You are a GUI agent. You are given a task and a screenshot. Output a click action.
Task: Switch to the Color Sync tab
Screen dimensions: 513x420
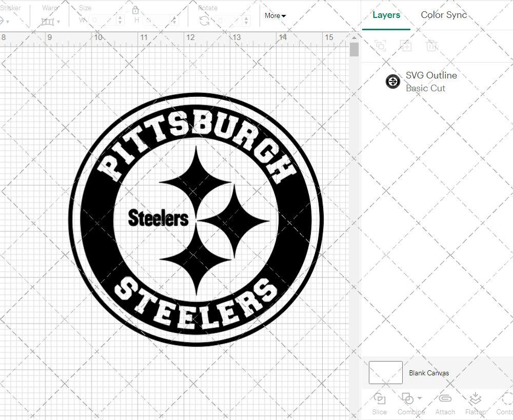(x=444, y=15)
